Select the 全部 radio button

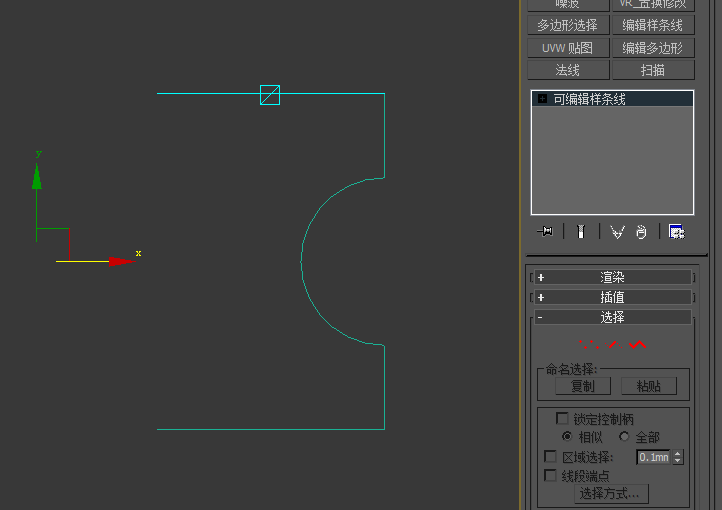click(624, 436)
